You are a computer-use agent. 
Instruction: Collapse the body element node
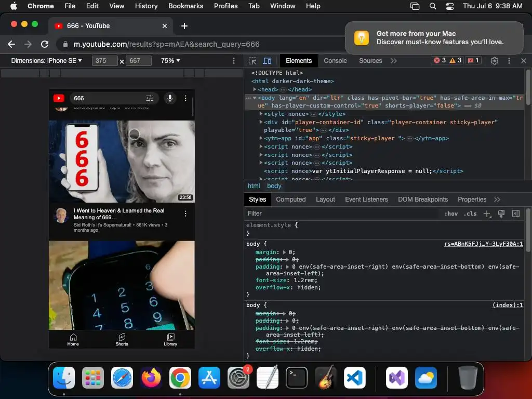[x=254, y=98]
